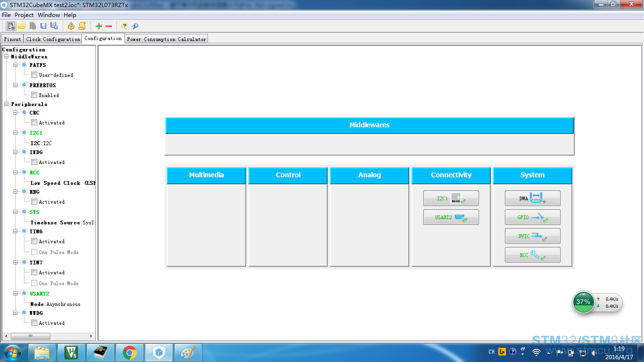Switch to the Pinout tab
Screen dimensions: 644x362
point(13,39)
